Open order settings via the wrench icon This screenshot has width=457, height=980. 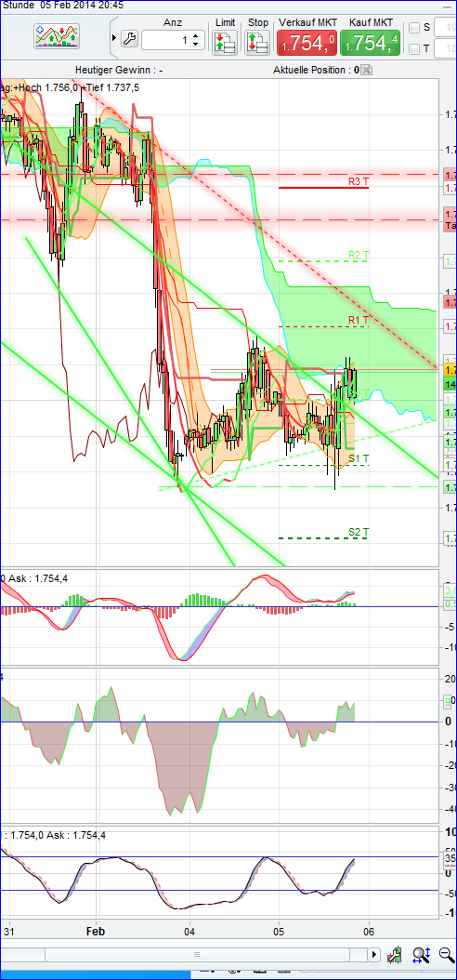(x=129, y=39)
